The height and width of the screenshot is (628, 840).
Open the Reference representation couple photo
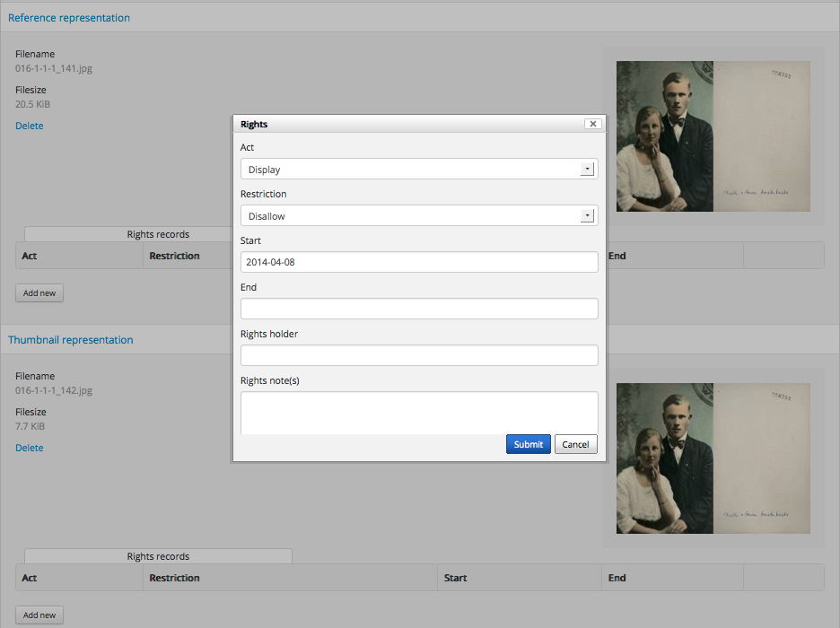tap(713, 136)
